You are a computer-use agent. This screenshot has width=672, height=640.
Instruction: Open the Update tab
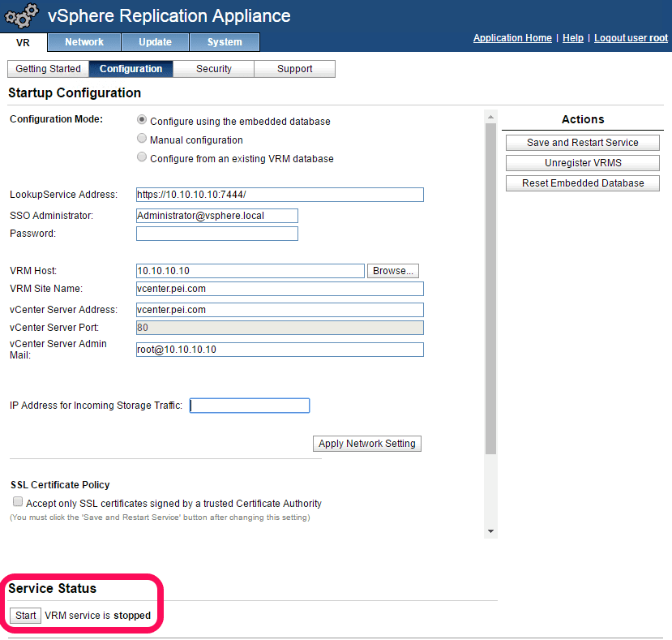click(x=155, y=42)
